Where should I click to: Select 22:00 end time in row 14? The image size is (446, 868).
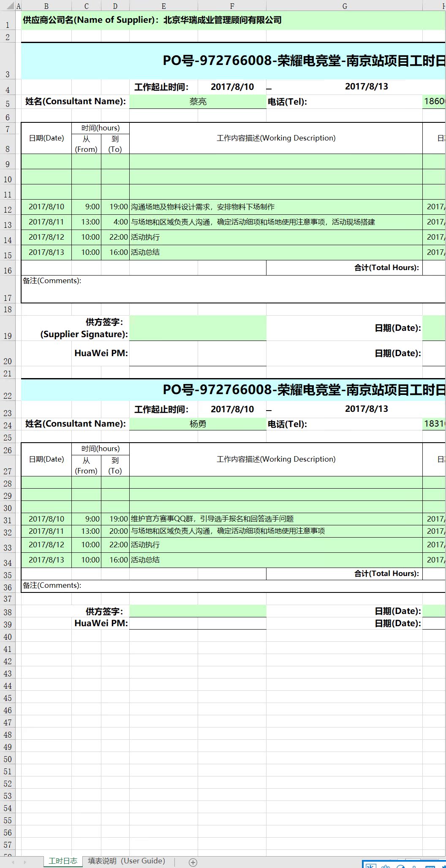[x=115, y=237]
